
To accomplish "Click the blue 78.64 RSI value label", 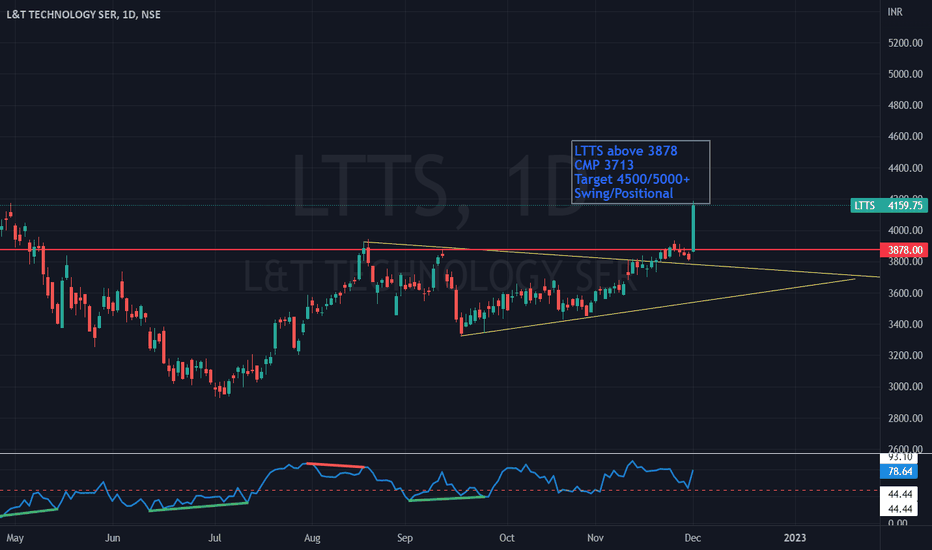I will pyautogui.click(x=899, y=472).
